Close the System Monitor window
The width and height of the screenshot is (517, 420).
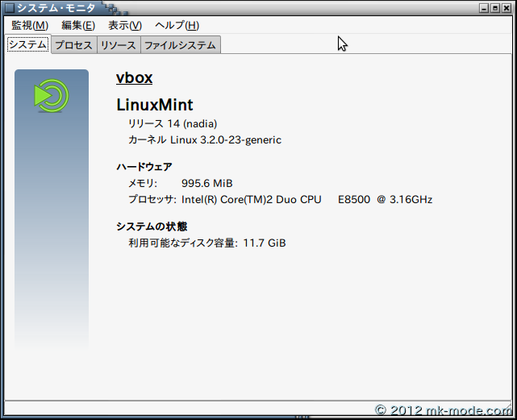506,7
